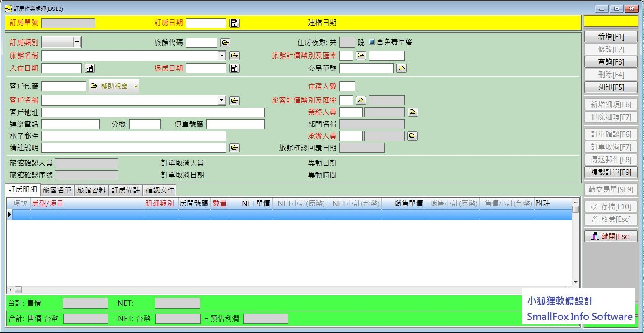Viewport: 644px width, 333px height.
Task: Switch to 訂房明細 tab
Action: 23,190
